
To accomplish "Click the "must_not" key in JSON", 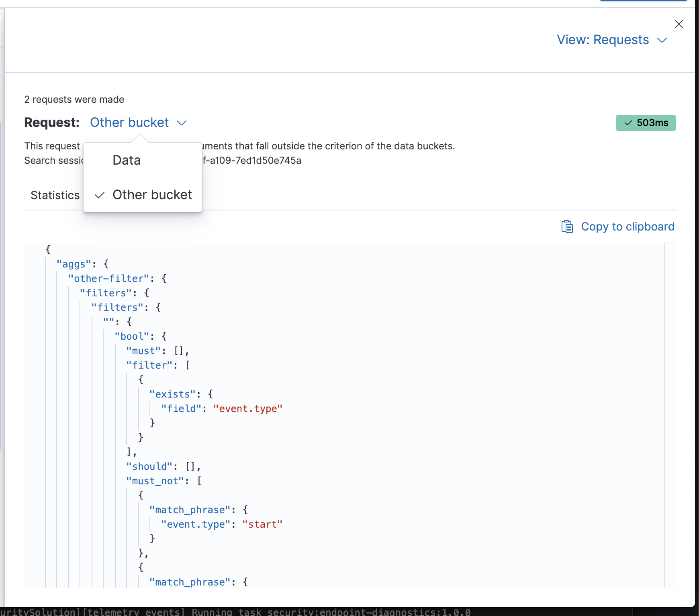I will coord(155,481).
